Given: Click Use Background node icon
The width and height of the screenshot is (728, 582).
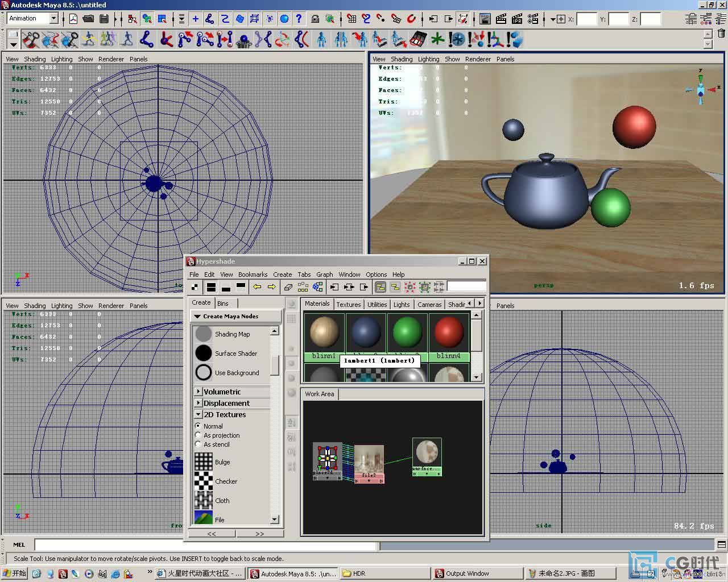Looking at the screenshot, I should [203, 372].
